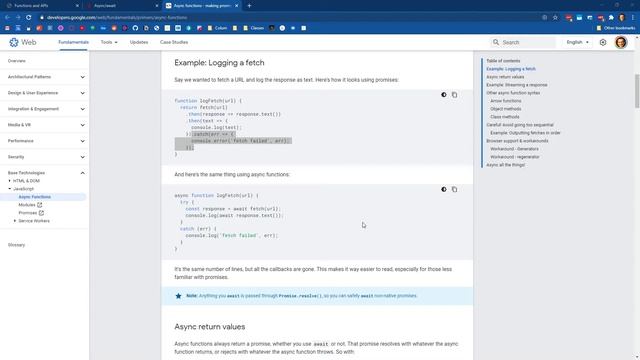Jump to Example: Streaming a response
The width and height of the screenshot is (640, 360).
[517, 85]
